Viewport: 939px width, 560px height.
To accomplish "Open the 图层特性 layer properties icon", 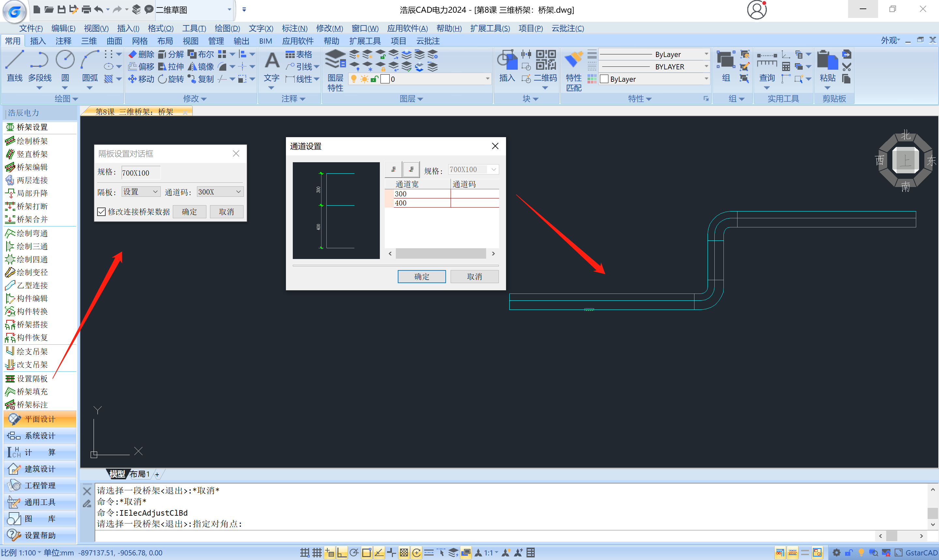I will tap(335, 60).
